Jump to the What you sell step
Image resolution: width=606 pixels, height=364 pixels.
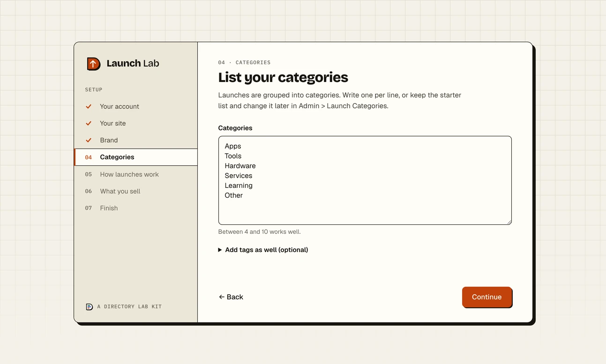click(x=136, y=191)
